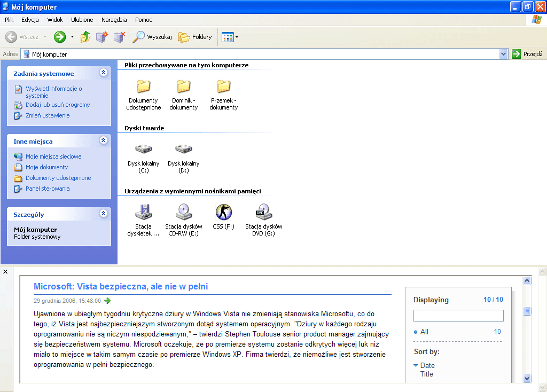
Task: Open the Widok menu
Action: [55, 20]
